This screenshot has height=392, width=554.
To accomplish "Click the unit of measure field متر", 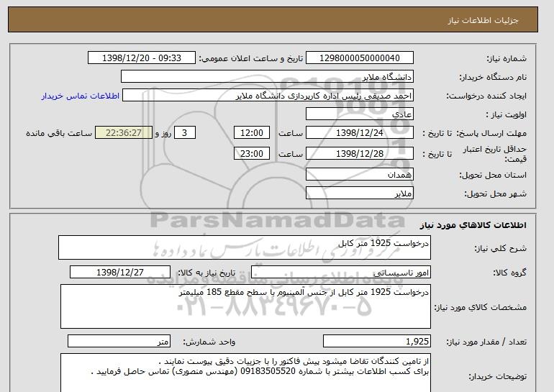I will [x=119, y=341].
